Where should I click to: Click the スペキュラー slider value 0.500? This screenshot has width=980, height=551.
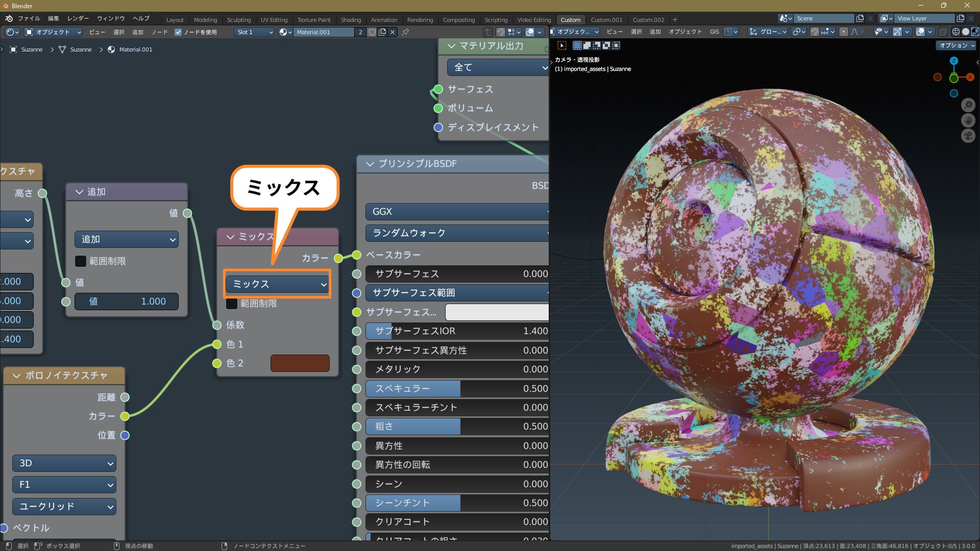(x=457, y=389)
